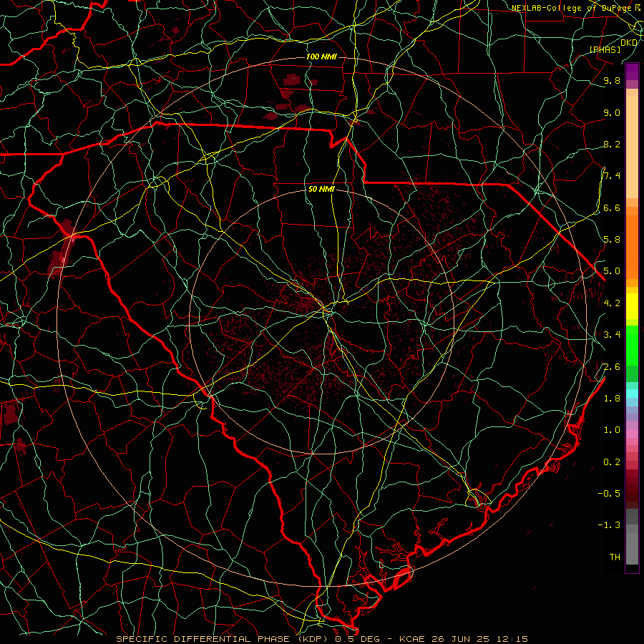This screenshot has height=644, width=644.
Task: Click the 5.8 legend value
Action: point(612,240)
